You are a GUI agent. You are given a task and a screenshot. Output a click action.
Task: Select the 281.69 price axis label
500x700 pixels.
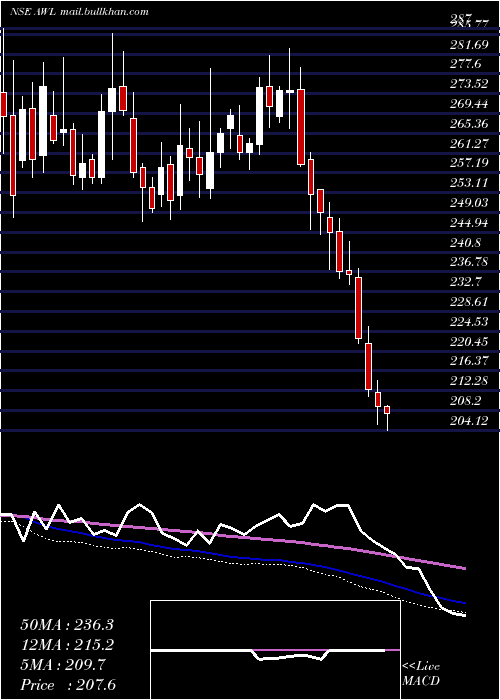468,44
